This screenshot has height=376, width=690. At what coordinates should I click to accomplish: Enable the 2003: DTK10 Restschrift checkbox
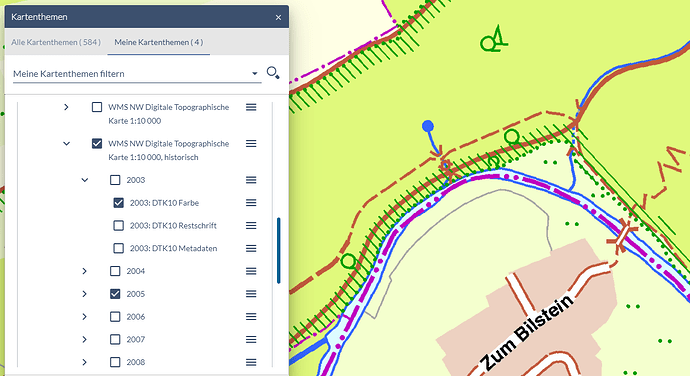(118, 225)
